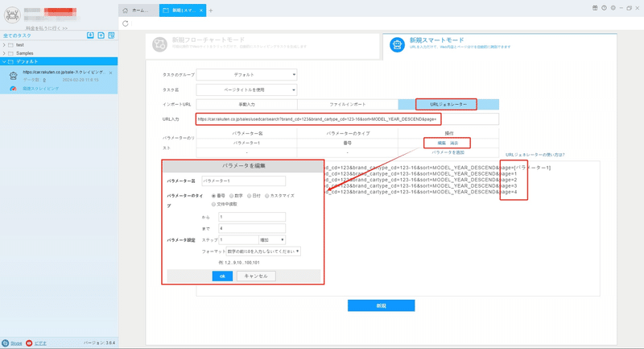Open the URLジェネレーターの使い方は? help link
Viewport: 644px width, 349px height.
[x=535, y=155]
